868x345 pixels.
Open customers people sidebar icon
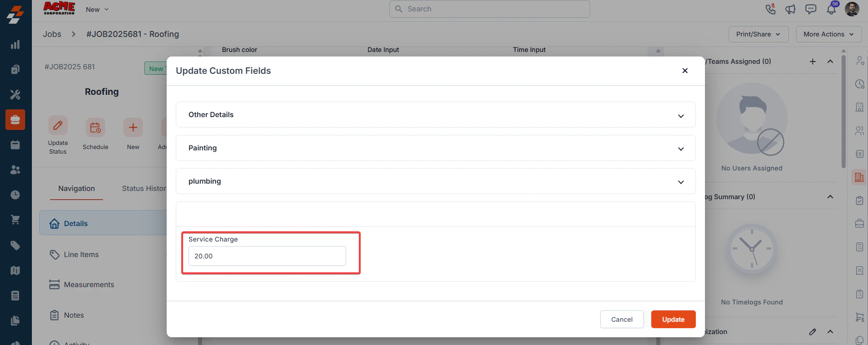click(x=15, y=170)
